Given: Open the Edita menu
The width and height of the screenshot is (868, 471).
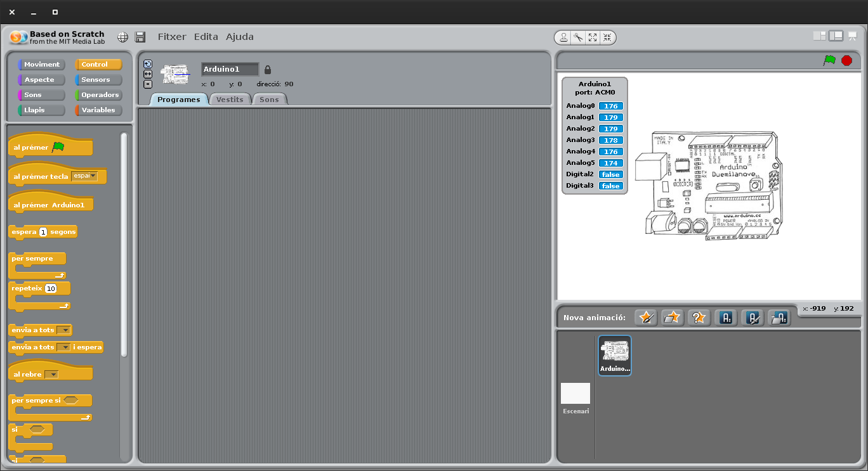Looking at the screenshot, I should [206, 37].
